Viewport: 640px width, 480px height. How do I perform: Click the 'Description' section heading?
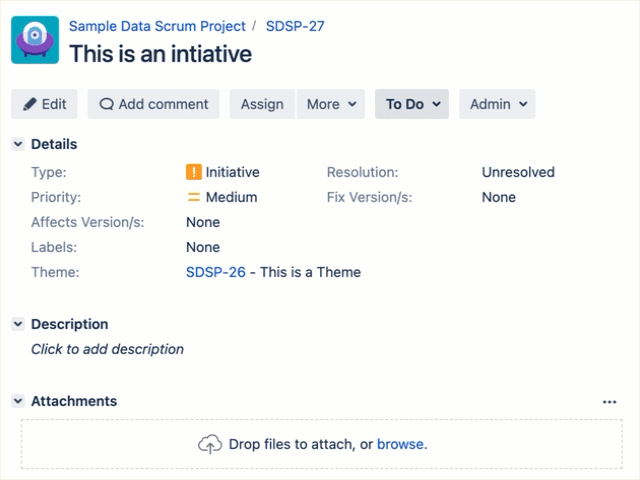pos(70,324)
